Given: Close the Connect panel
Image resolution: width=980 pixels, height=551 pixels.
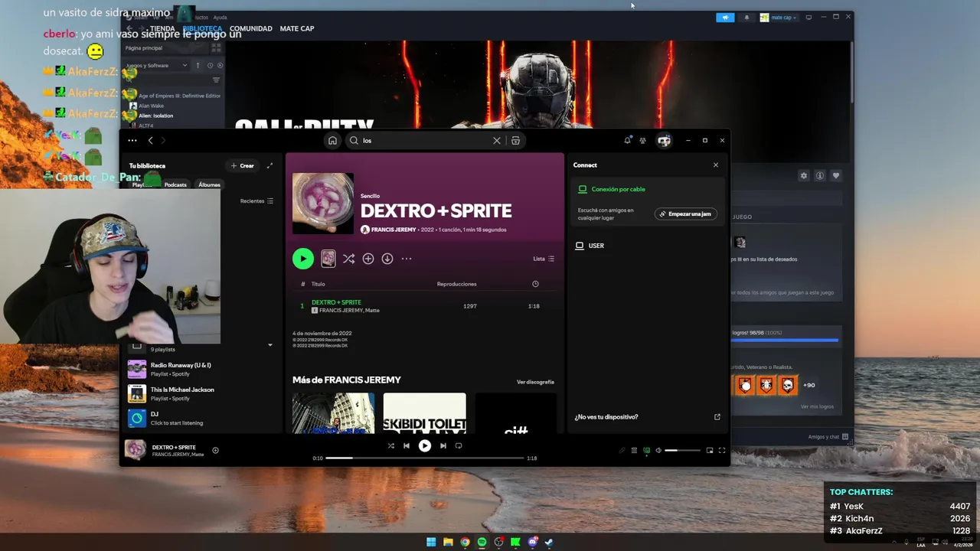Looking at the screenshot, I should [716, 165].
